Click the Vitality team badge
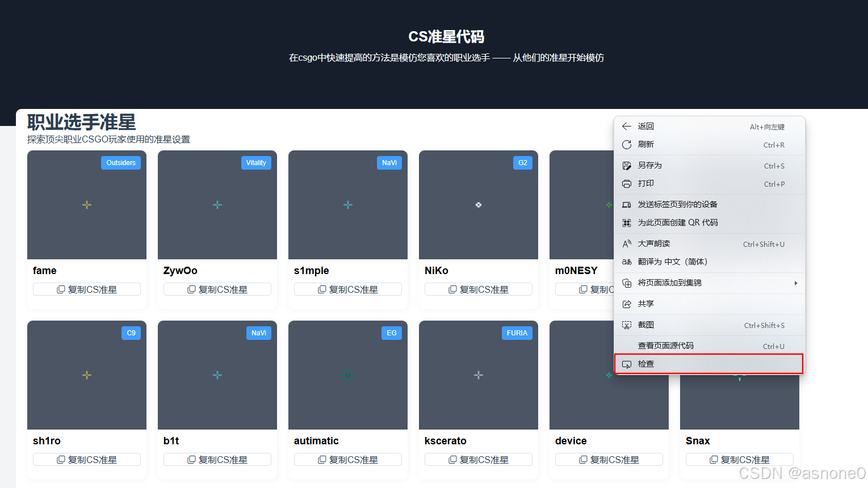Screen dimensions: 868x488 256,163
